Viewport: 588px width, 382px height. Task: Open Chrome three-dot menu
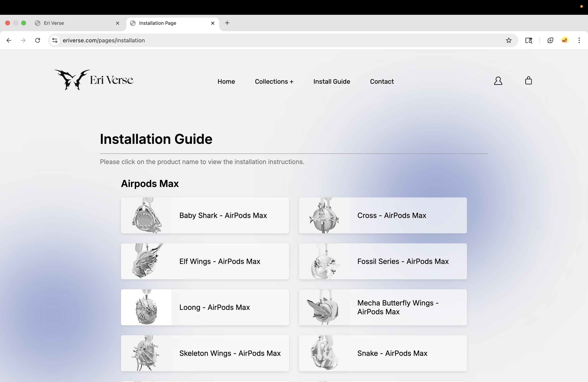tap(579, 41)
